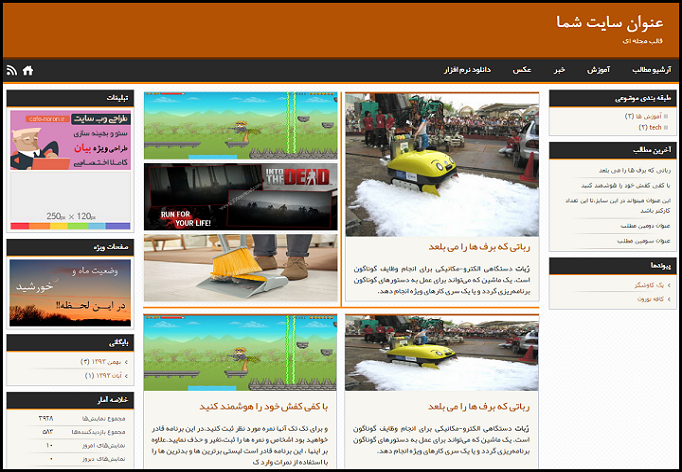
Task: Open the recent post starting این عنوان میتواند
Action: click(618, 206)
